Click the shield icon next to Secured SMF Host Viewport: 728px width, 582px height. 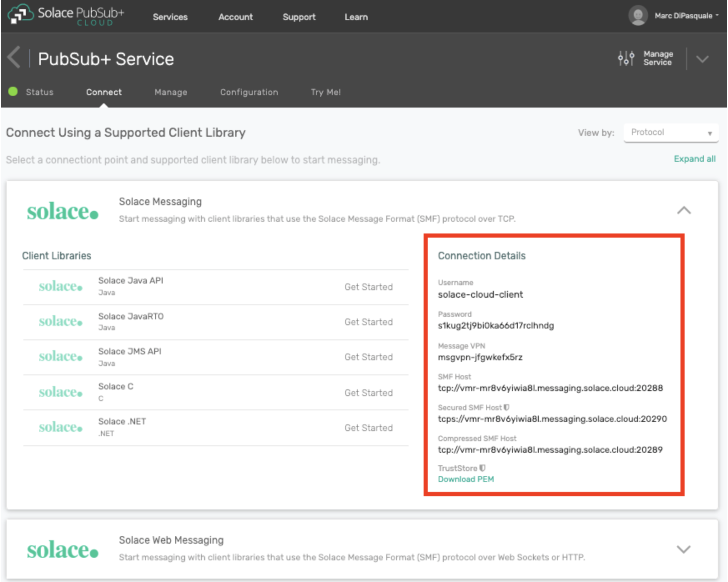(x=507, y=407)
